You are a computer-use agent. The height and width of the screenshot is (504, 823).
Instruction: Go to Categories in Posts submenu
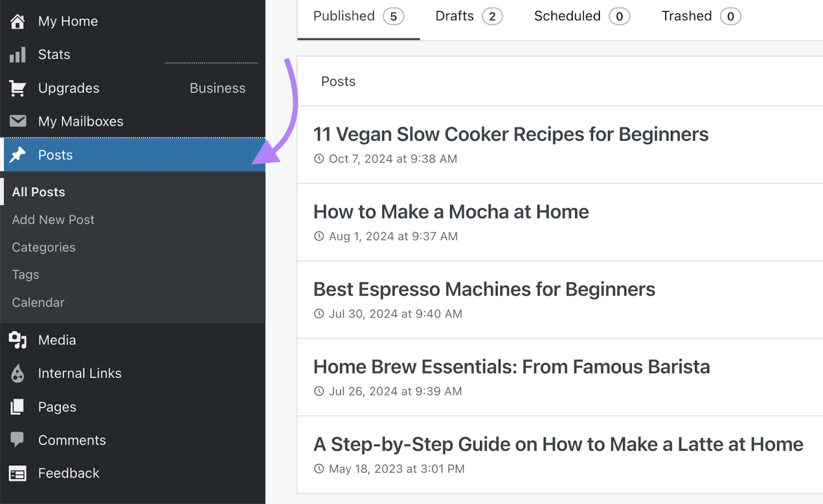click(x=44, y=247)
